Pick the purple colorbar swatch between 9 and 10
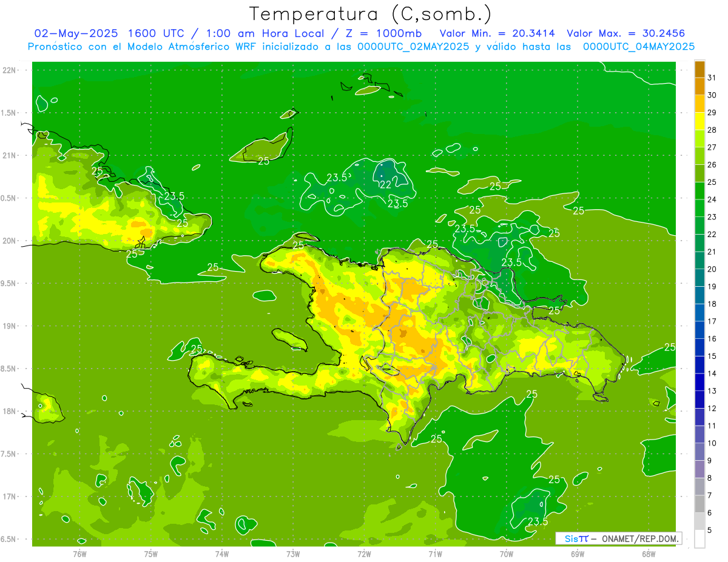 [x=699, y=452]
